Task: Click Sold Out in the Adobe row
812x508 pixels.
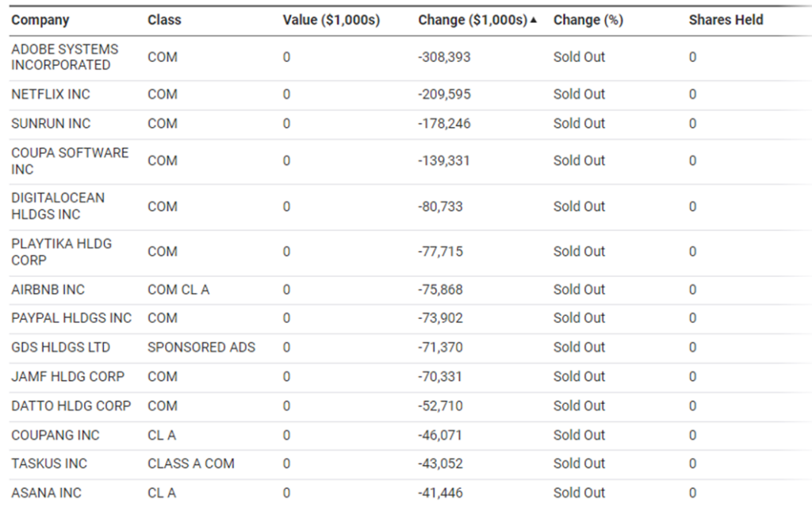Action: click(x=579, y=57)
